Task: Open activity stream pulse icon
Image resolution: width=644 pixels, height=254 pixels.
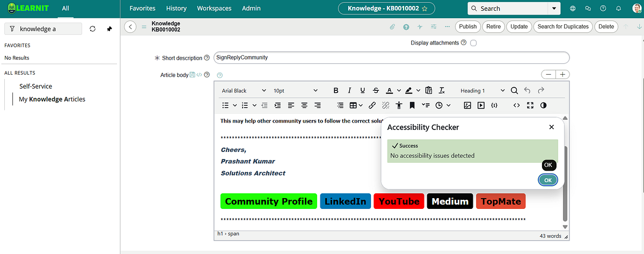Action: pos(420,27)
